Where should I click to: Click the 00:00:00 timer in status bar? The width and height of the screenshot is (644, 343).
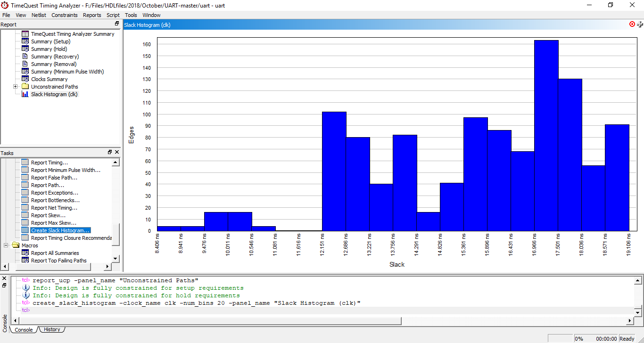point(607,339)
